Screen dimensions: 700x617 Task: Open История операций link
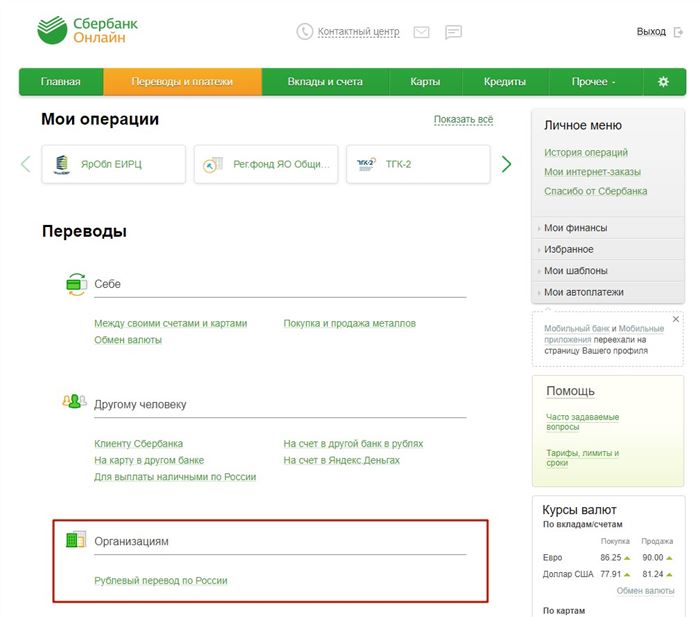[586, 153]
